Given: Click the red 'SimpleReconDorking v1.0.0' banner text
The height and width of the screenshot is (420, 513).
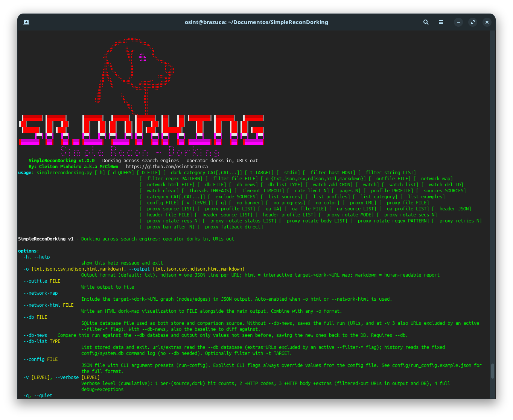Looking at the screenshot, I should [62, 161].
